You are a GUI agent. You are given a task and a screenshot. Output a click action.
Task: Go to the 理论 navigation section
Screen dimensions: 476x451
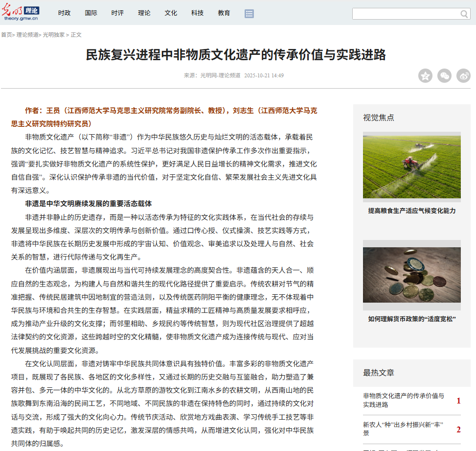click(144, 13)
